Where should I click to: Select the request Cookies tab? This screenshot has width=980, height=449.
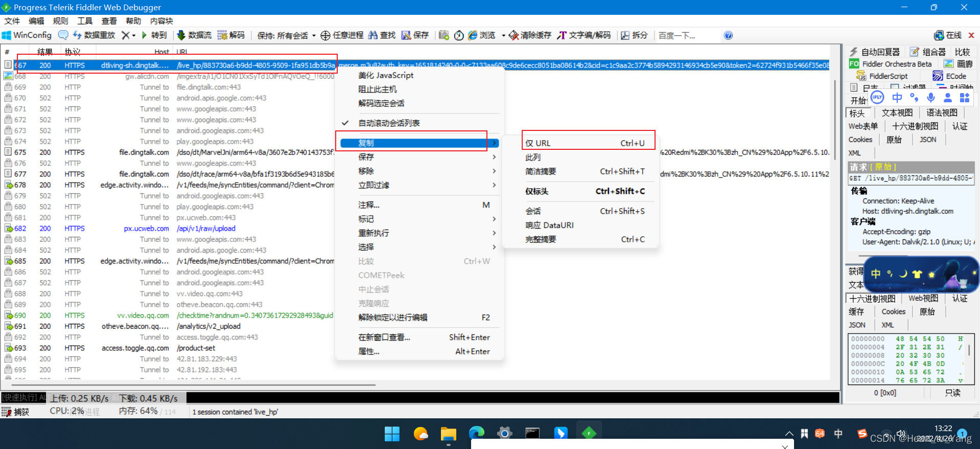(860, 140)
